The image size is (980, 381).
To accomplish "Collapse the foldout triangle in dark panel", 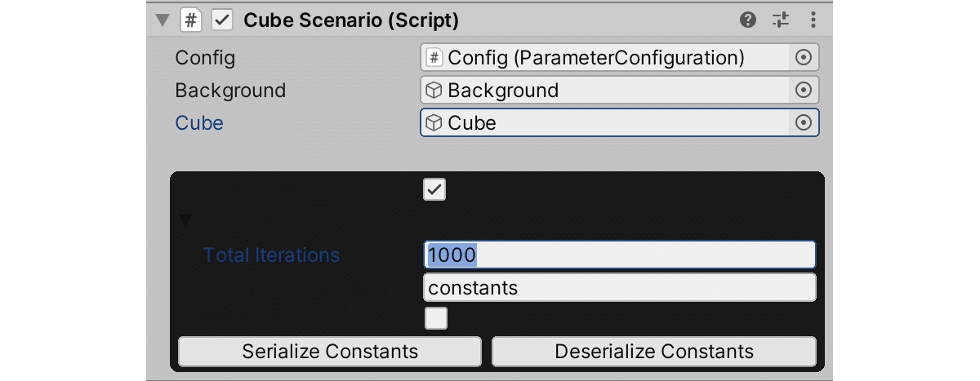I will [x=185, y=219].
